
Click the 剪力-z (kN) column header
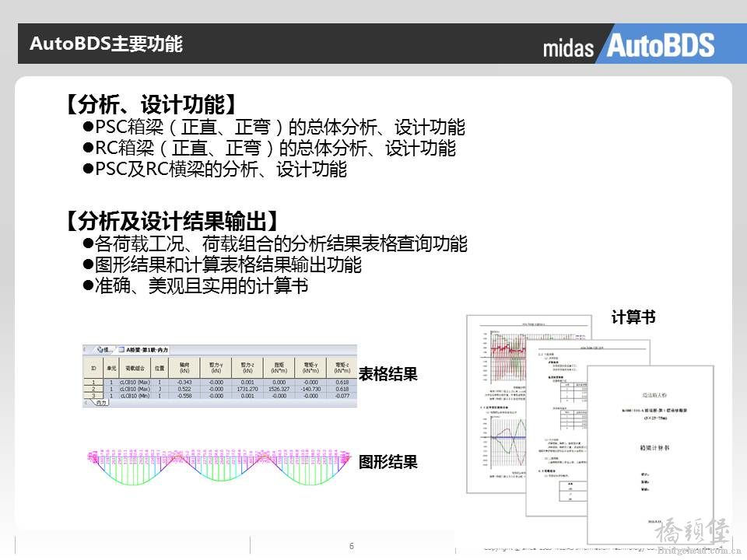[247, 368]
